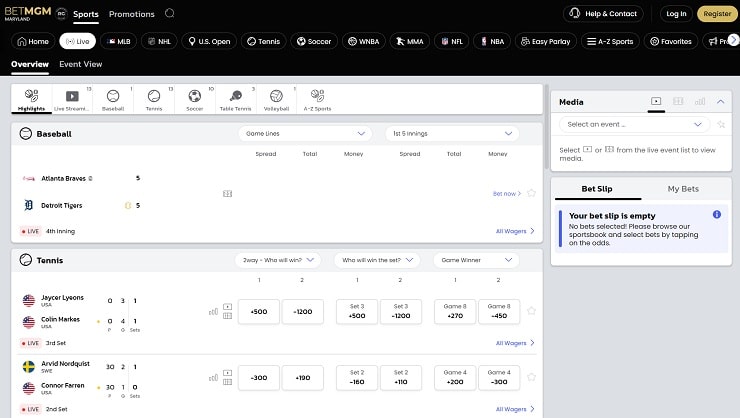Open Favorites in sports navigation
740x418 pixels.
671,42
